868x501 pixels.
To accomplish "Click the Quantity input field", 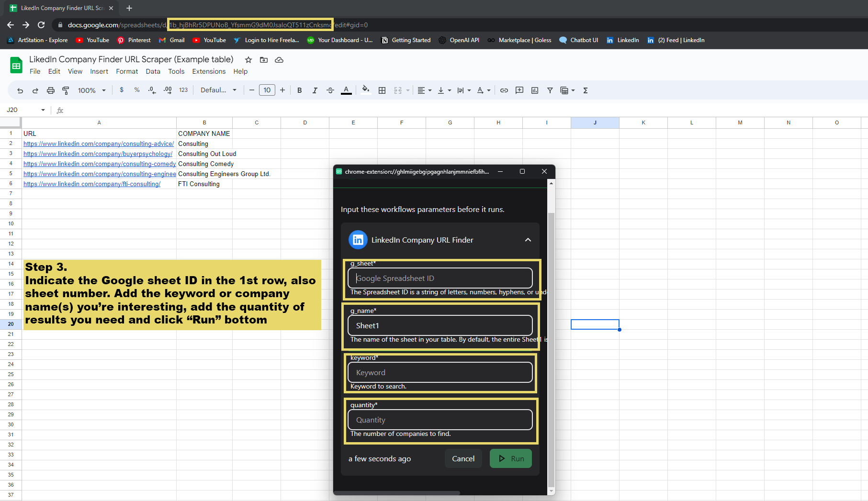I will pos(440,420).
